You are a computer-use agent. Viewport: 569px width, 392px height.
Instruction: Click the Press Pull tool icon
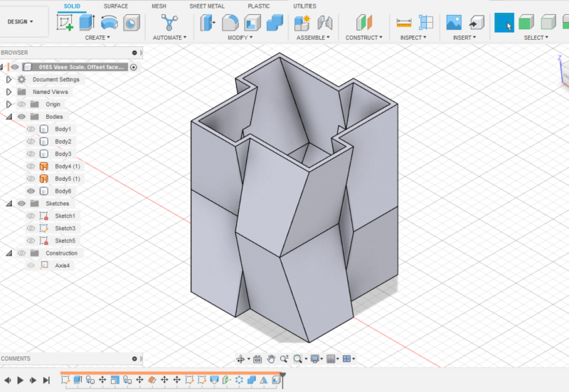[208, 23]
